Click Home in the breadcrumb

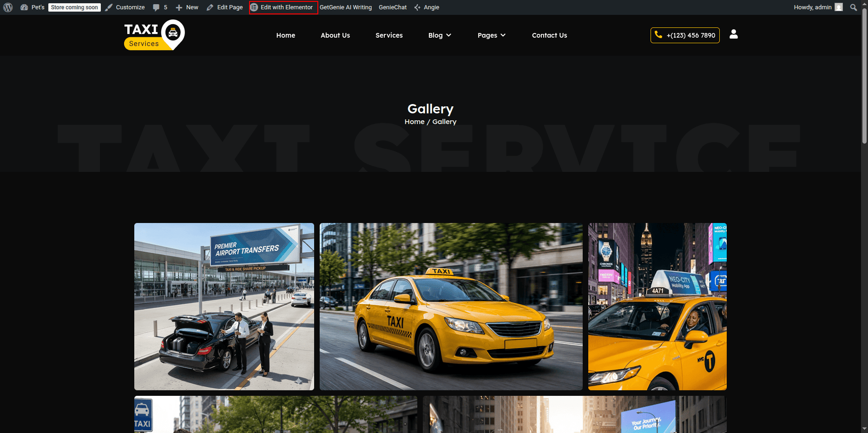[414, 122]
